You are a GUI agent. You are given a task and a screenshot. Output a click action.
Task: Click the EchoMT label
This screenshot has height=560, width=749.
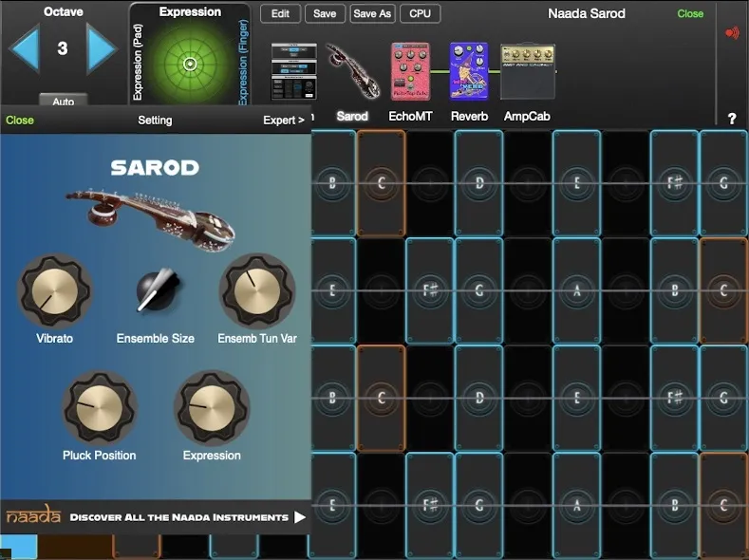coord(410,116)
